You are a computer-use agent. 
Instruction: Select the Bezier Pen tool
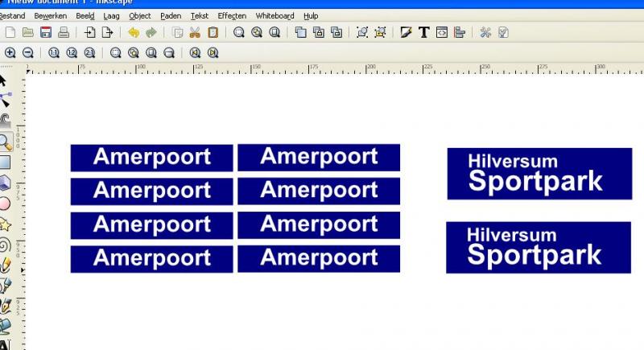[5, 286]
